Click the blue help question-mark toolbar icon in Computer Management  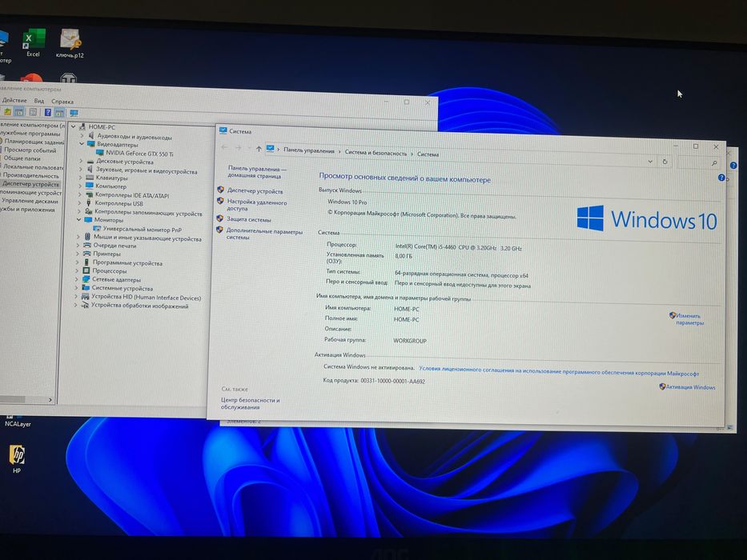point(48,112)
